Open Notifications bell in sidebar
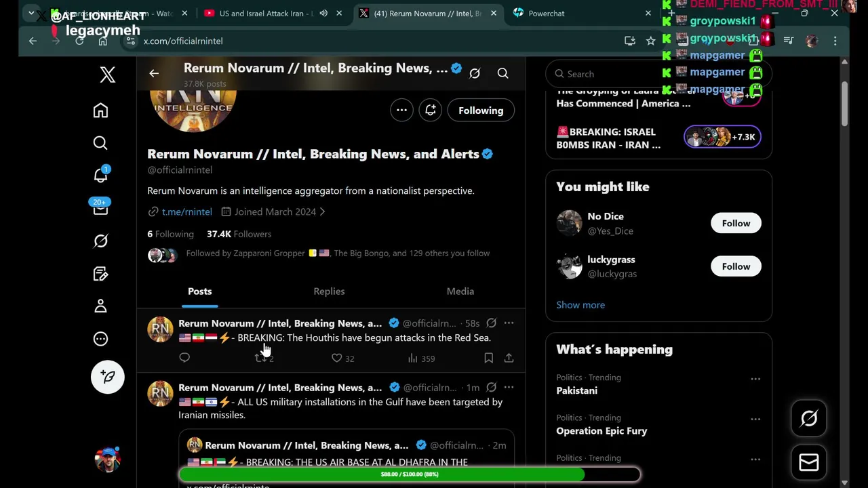 tap(100, 175)
